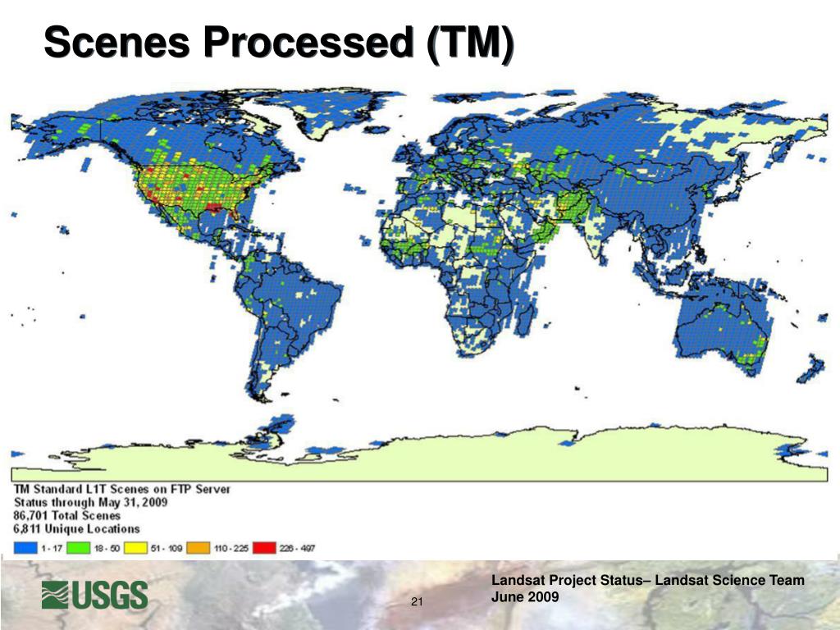Click the slide title Scenes Processed (TM)
The width and height of the screenshot is (840, 630).
click(x=279, y=43)
